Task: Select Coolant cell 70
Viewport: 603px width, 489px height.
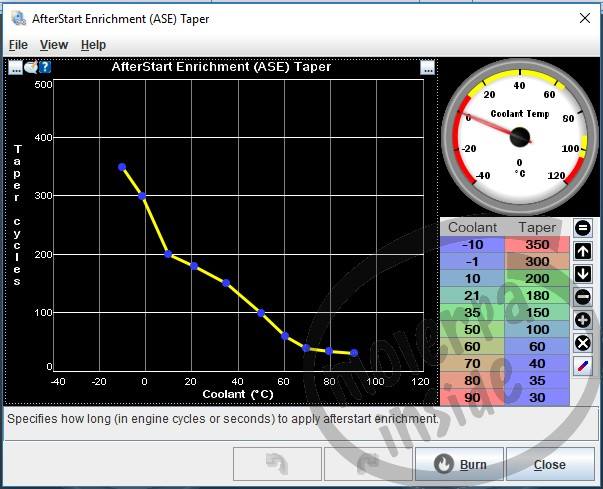Action: (472, 363)
